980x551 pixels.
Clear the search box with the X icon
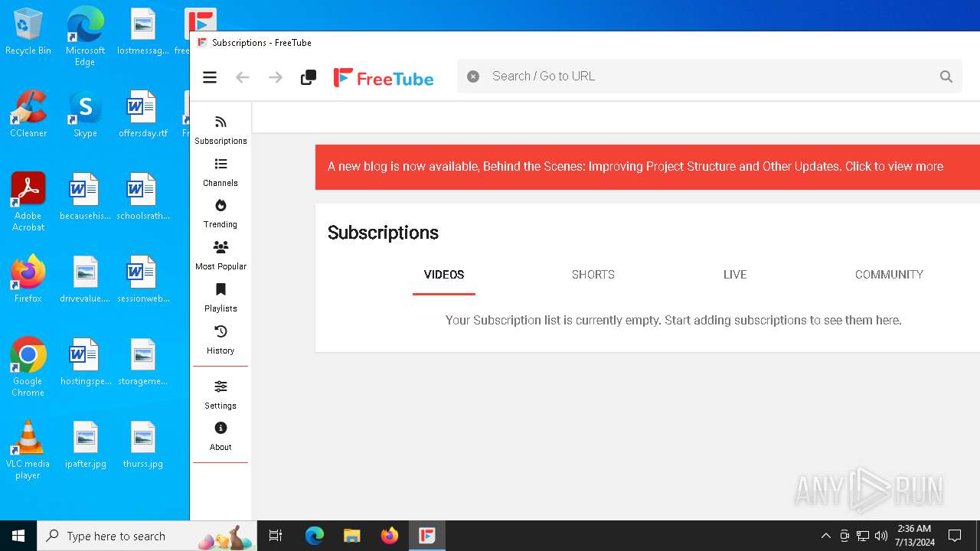point(473,77)
